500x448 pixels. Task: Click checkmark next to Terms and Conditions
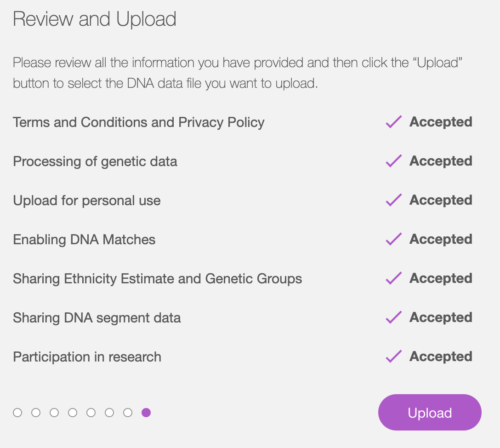click(394, 122)
